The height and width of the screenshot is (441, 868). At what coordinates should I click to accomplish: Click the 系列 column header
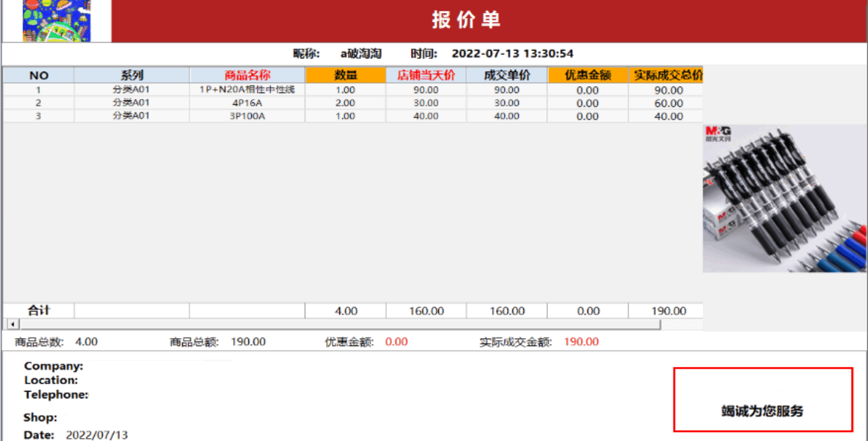[131, 75]
